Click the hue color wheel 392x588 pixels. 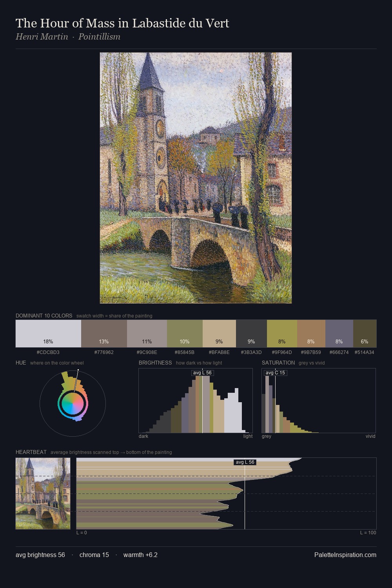tap(73, 403)
